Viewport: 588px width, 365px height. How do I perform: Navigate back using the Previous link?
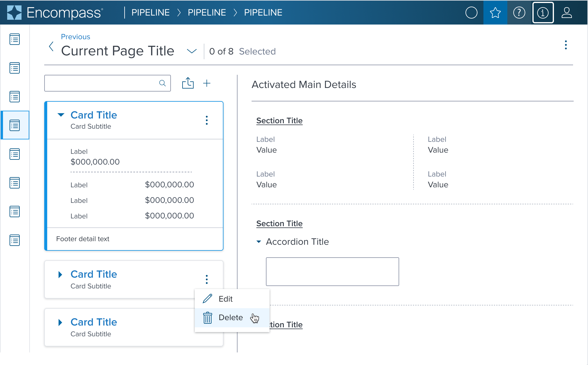click(76, 36)
